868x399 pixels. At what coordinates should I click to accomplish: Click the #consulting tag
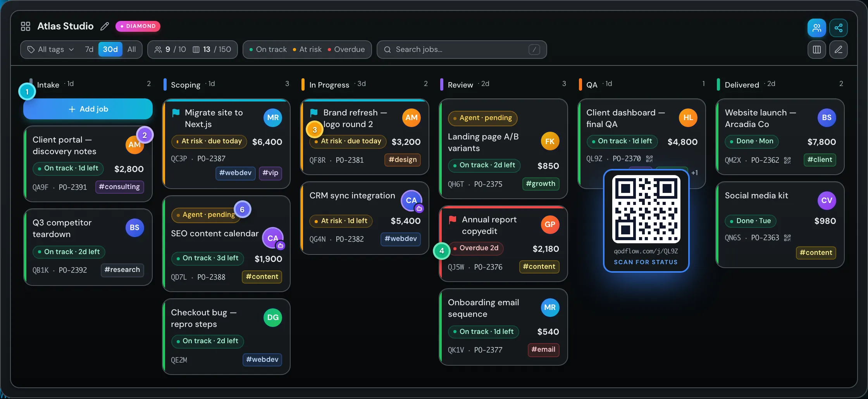coord(119,187)
